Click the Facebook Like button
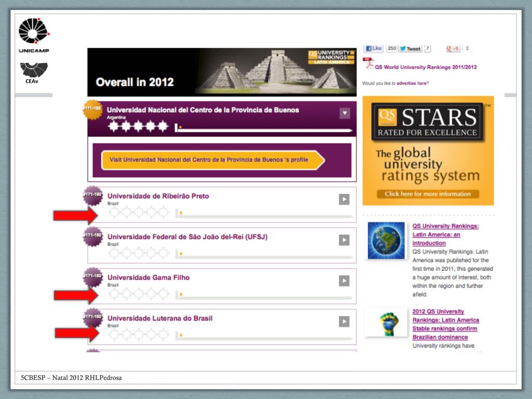Image resolution: width=532 pixels, height=399 pixels. (374, 48)
